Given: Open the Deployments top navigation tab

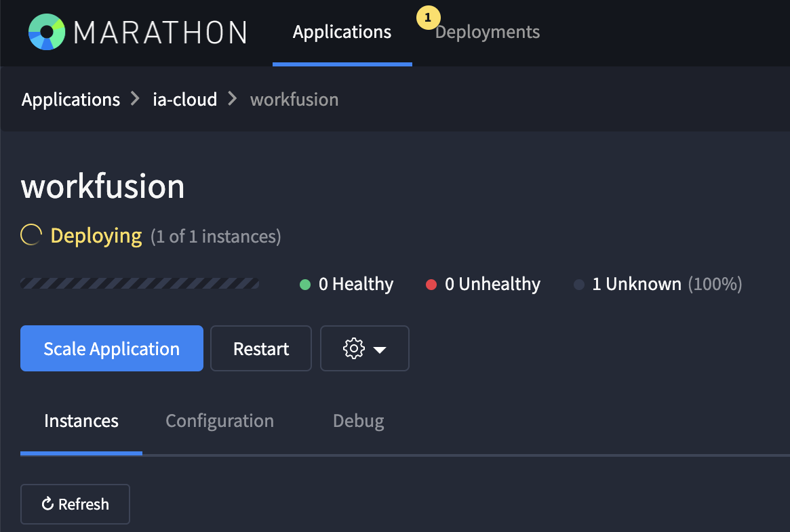Looking at the screenshot, I should click(x=487, y=33).
